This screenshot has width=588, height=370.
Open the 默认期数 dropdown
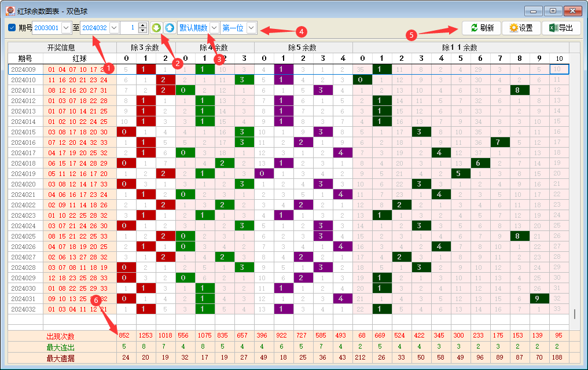pyautogui.click(x=214, y=28)
